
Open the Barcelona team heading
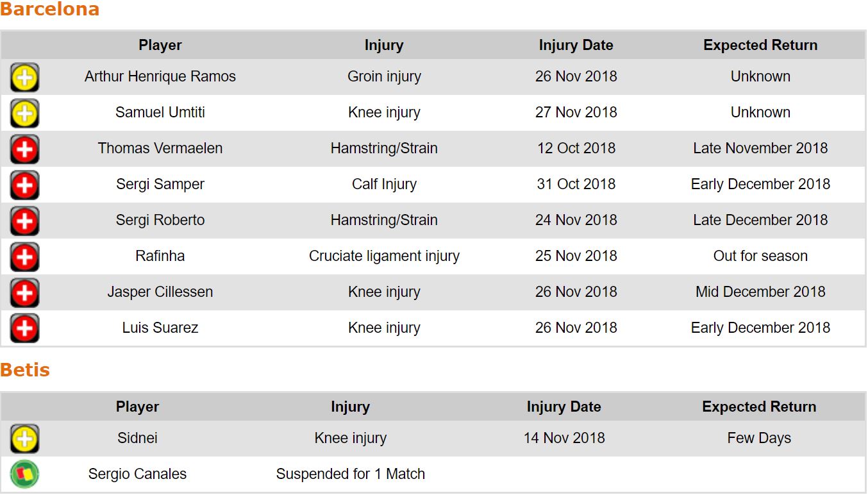(50, 10)
